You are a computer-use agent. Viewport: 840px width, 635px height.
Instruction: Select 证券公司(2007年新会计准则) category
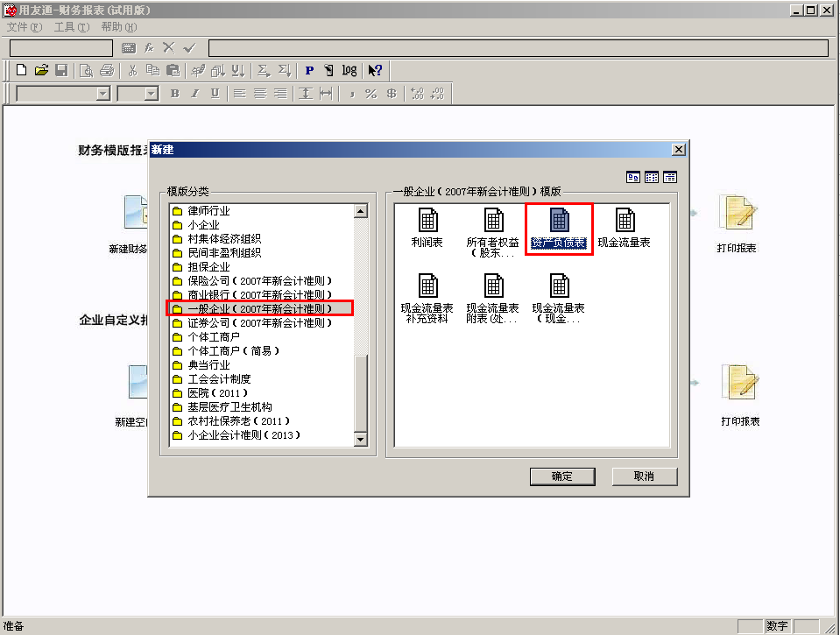click(x=252, y=323)
